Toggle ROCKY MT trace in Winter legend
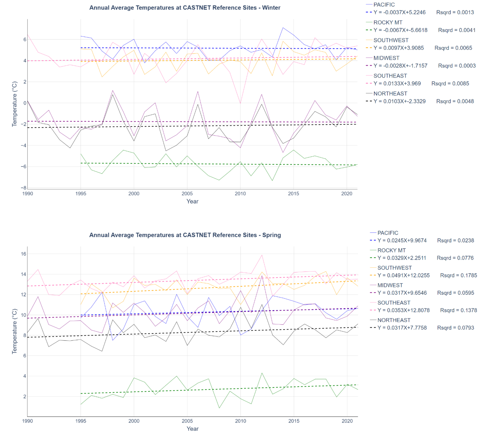 coord(388,22)
